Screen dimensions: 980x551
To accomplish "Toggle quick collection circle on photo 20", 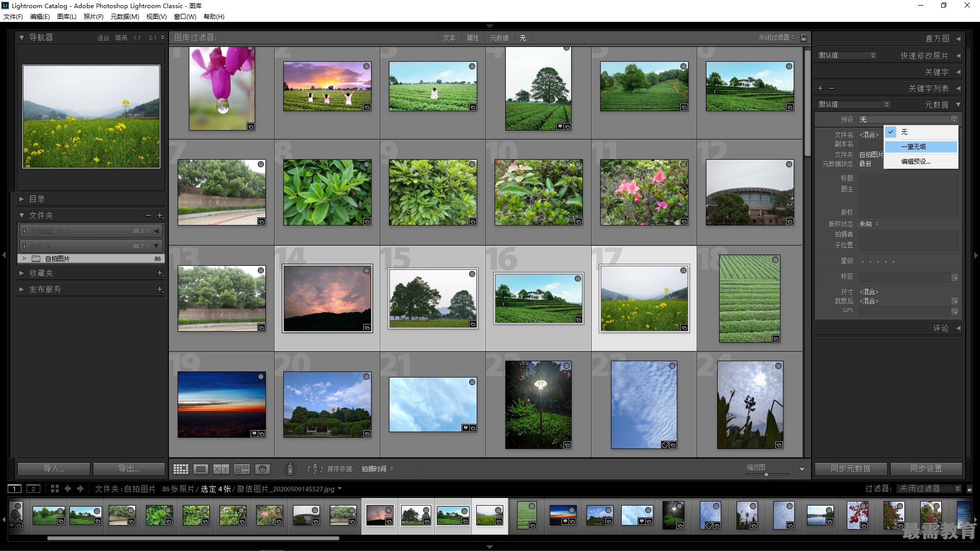I will click(366, 377).
